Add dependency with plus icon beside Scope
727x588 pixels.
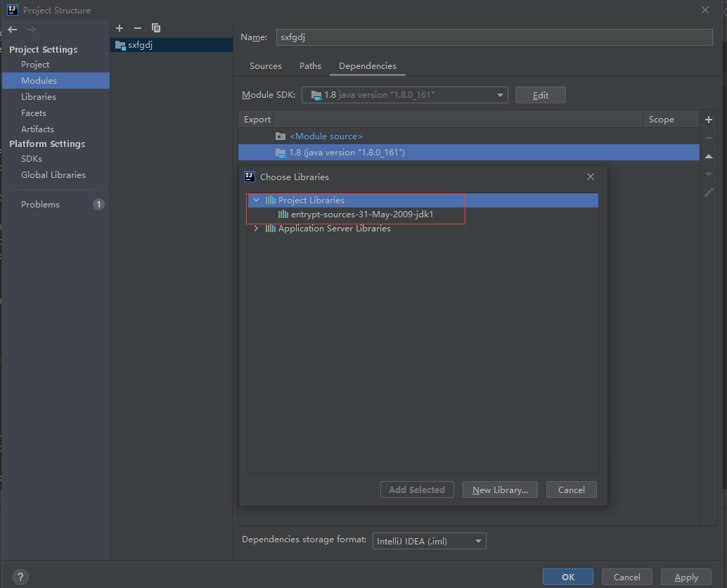[x=709, y=120]
